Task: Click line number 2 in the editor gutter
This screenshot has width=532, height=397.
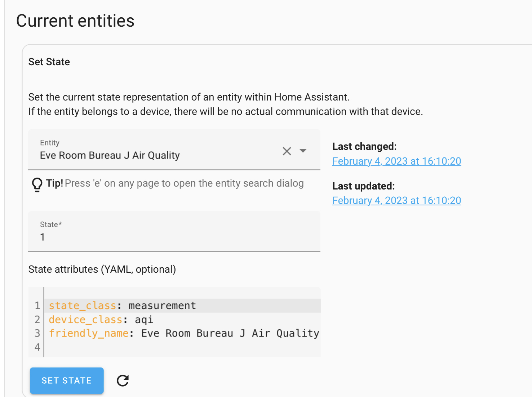Action: tap(37, 319)
